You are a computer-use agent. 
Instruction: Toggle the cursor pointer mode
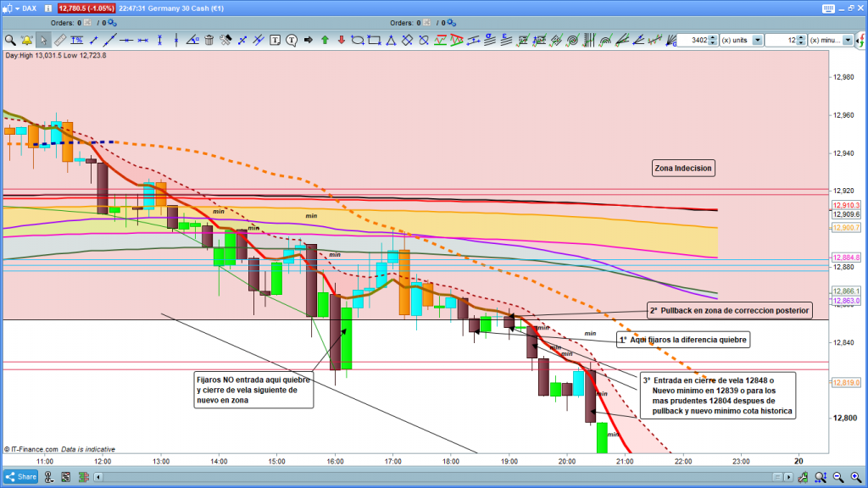click(43, 40)
